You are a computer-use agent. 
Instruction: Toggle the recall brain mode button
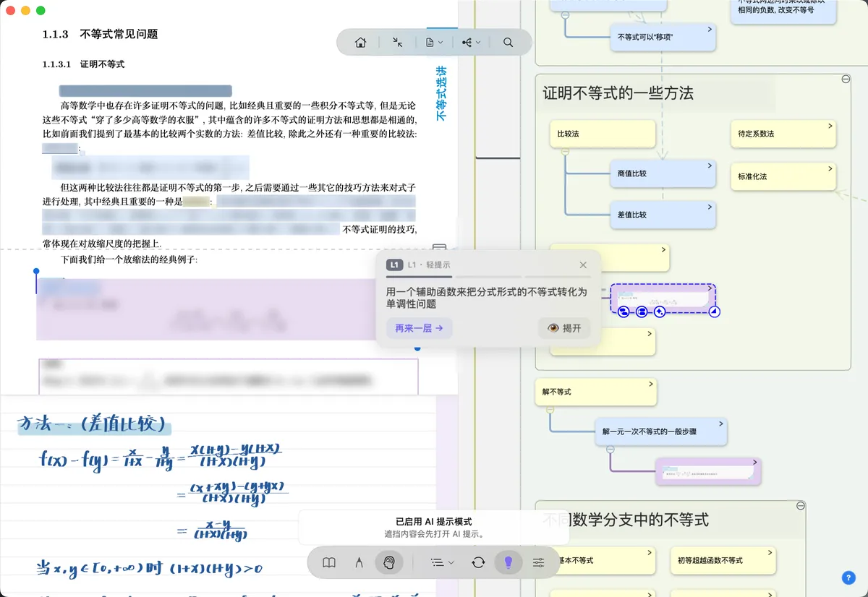[x=389, y=562]
